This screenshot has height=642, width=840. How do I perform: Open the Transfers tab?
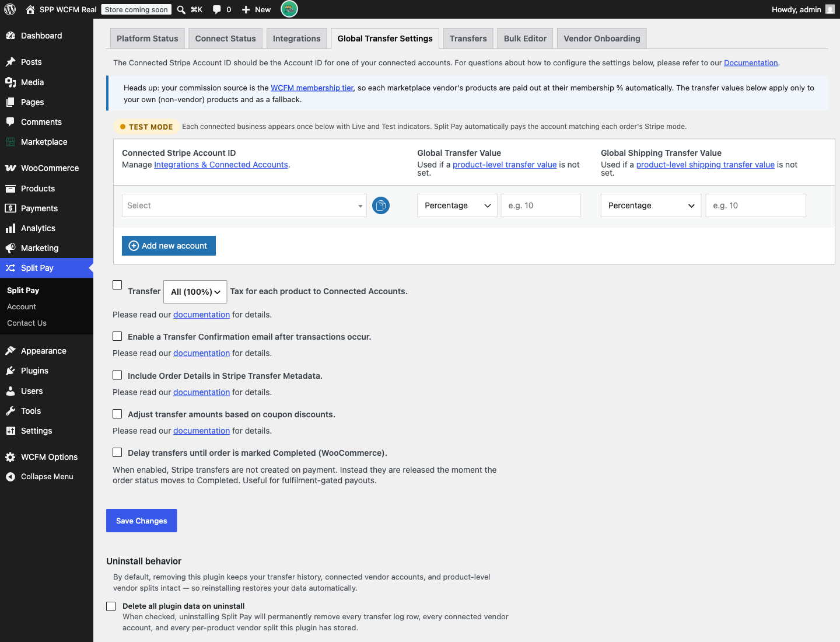pyautogui.click(x=468, y=39)
